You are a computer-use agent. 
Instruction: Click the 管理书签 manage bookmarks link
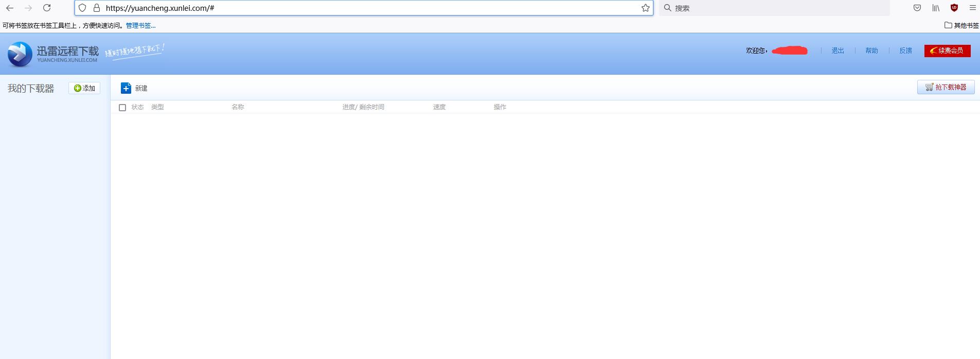coord(140,25)
